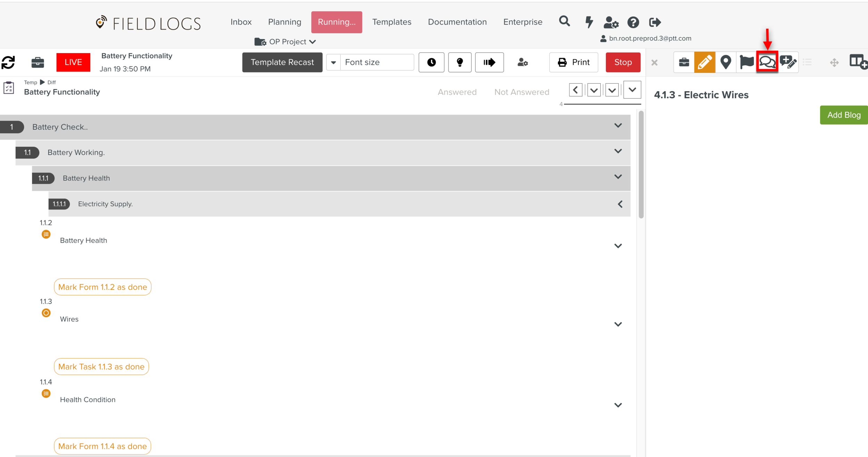Click the sync refresh arrows icon
The image size is (868, 457).
point(8,62)
